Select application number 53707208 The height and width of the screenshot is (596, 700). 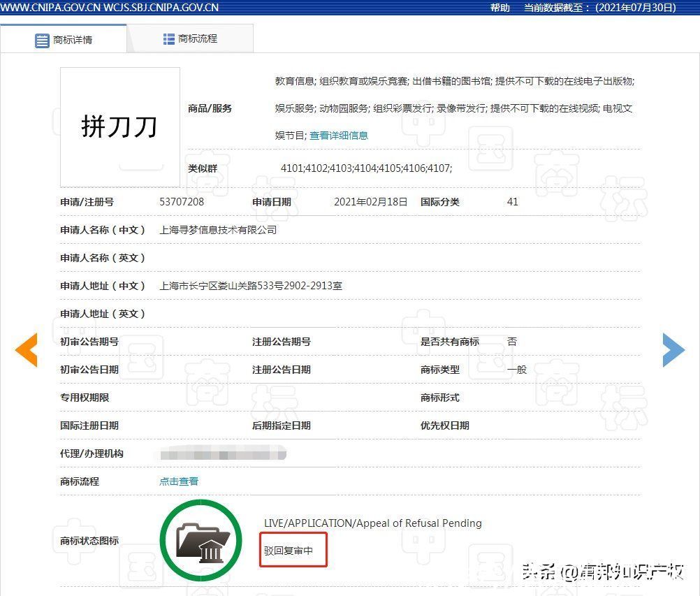[x=182, y=202]
